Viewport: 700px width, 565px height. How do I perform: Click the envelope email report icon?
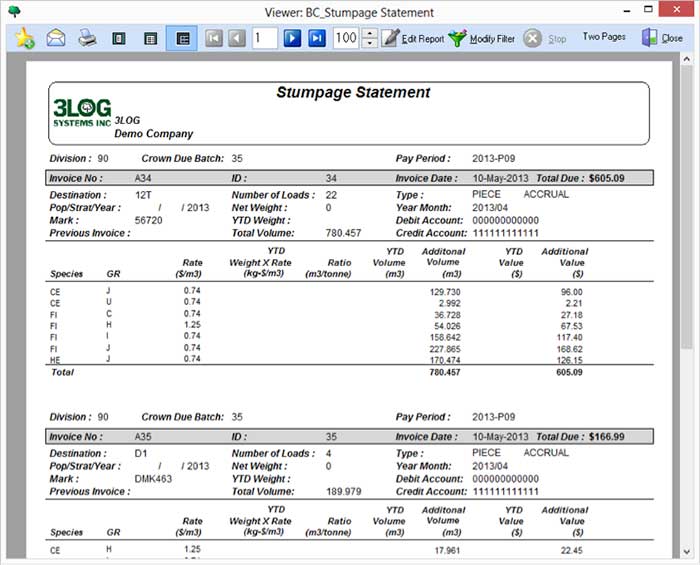56,38
